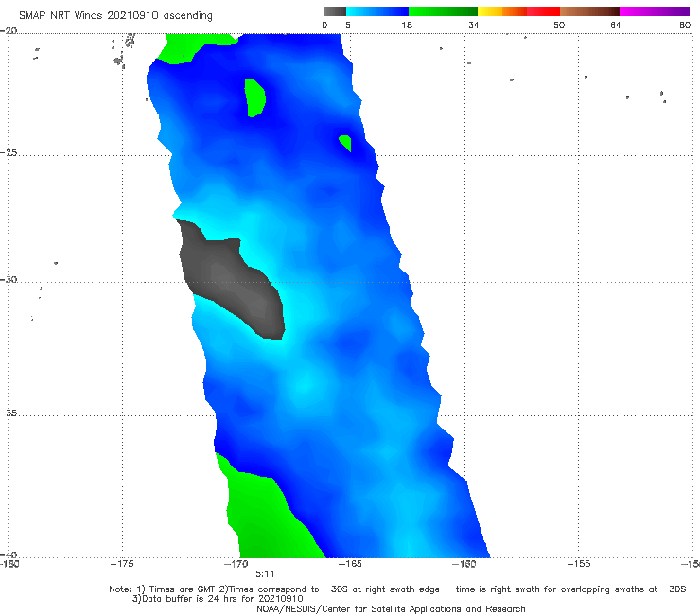The width and height of the screenshot is (700, 615).
Task: Click the small green patch just above -25 latitude
Action: [345, 143]
